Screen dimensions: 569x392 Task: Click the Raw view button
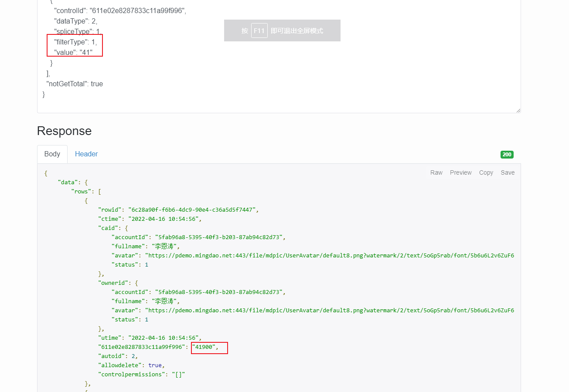tap(436, 172)
